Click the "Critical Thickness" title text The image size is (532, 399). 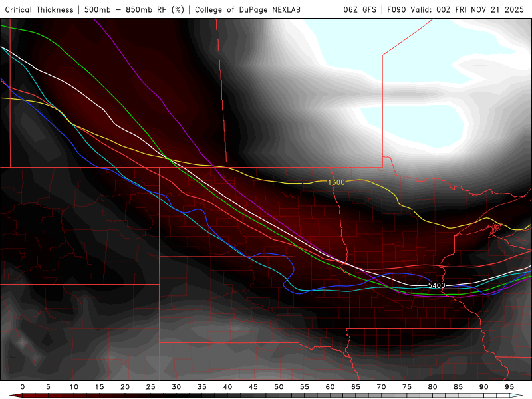tap(39, 9)
